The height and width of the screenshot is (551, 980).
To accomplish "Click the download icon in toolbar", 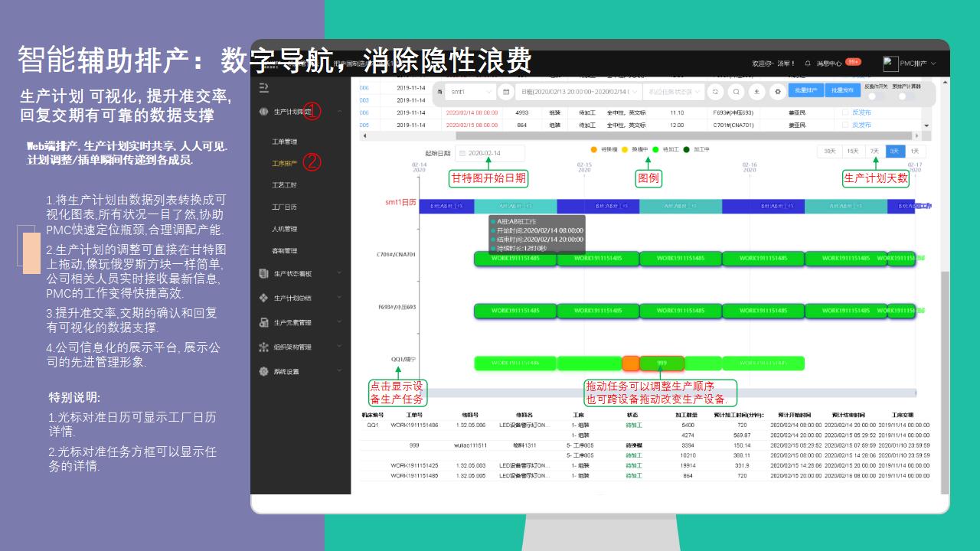I will 757,91.
